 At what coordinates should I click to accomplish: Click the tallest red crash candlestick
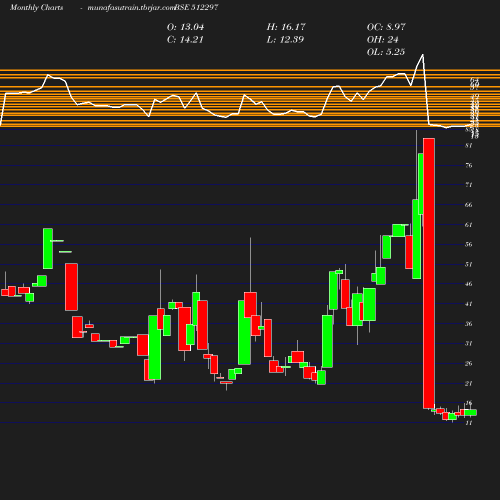click(429, 273)
